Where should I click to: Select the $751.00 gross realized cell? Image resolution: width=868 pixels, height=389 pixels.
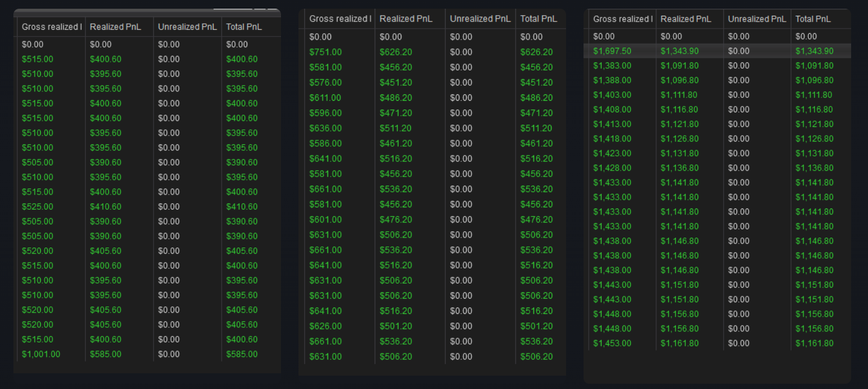pos(325,52)
